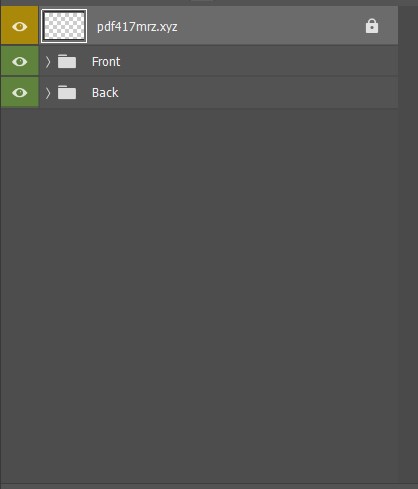Screen dimensions: 418x489
Task: Click the folder icon of the Front group
Action: [67, 61]
